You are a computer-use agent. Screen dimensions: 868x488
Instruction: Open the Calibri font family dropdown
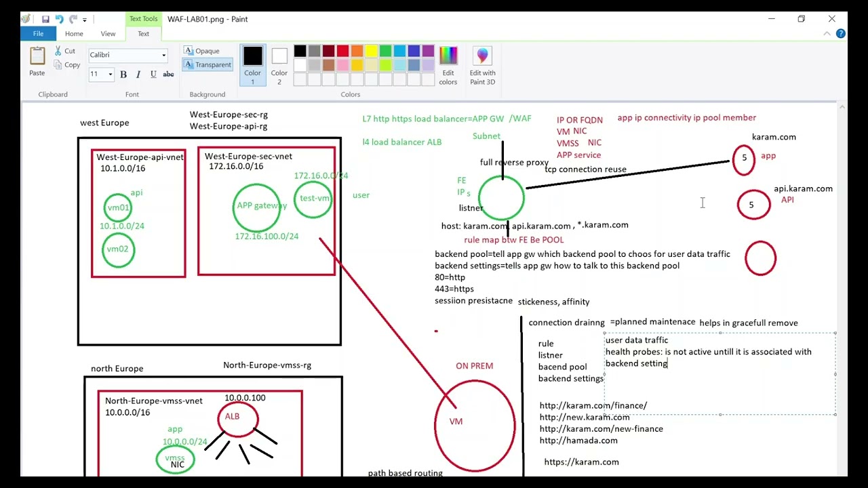(163, 55)
